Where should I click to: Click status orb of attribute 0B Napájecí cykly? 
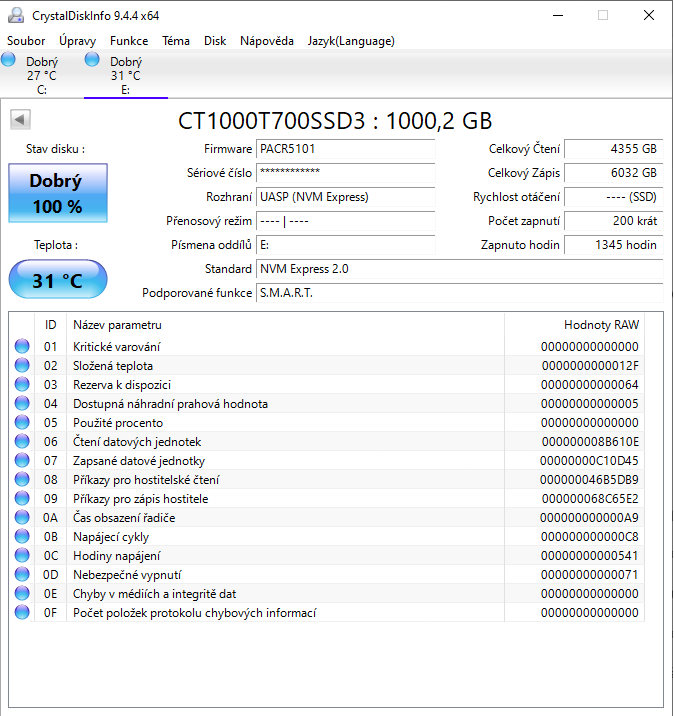click(22, 537)
